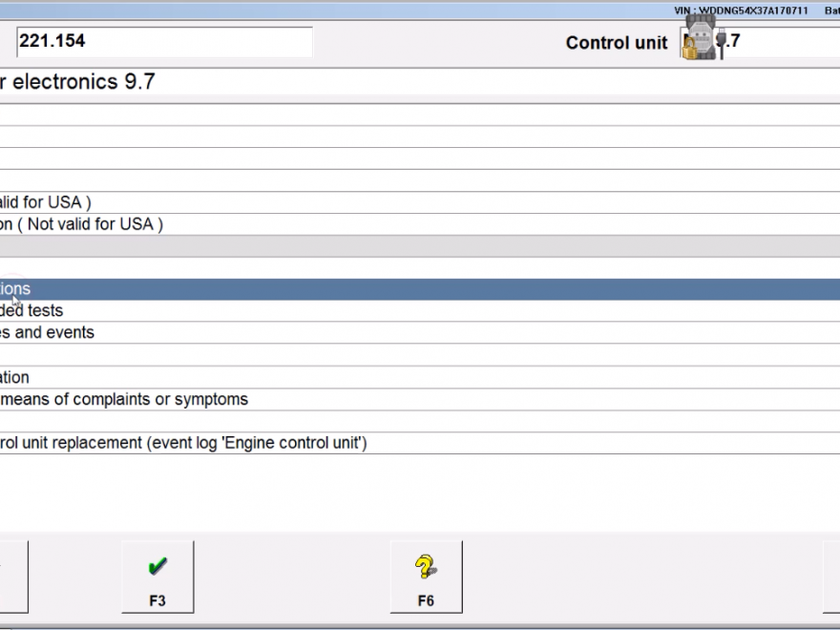Focus the model field showing 221.154

point(164,42)
